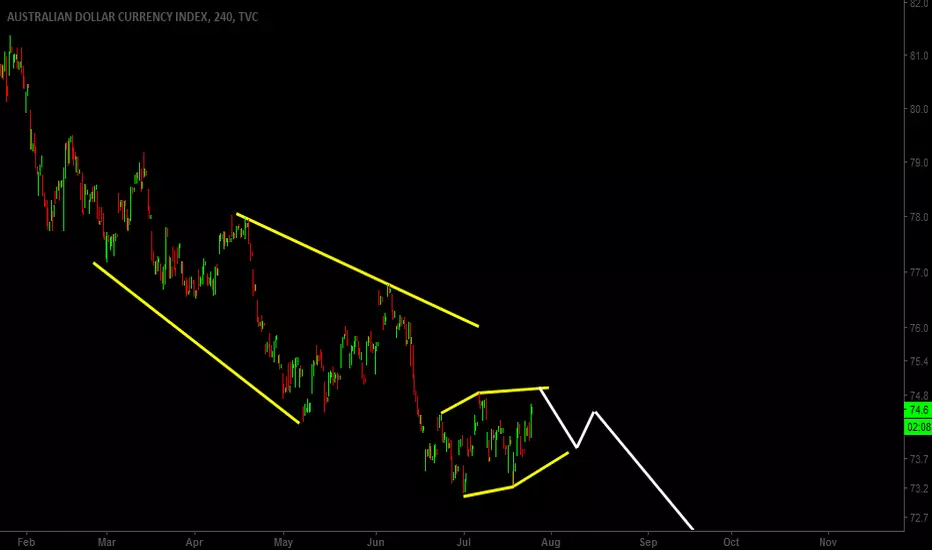Viewport: 932px width, 550px height.
Task: Click the Mar label on time axis
Action: 106,542
